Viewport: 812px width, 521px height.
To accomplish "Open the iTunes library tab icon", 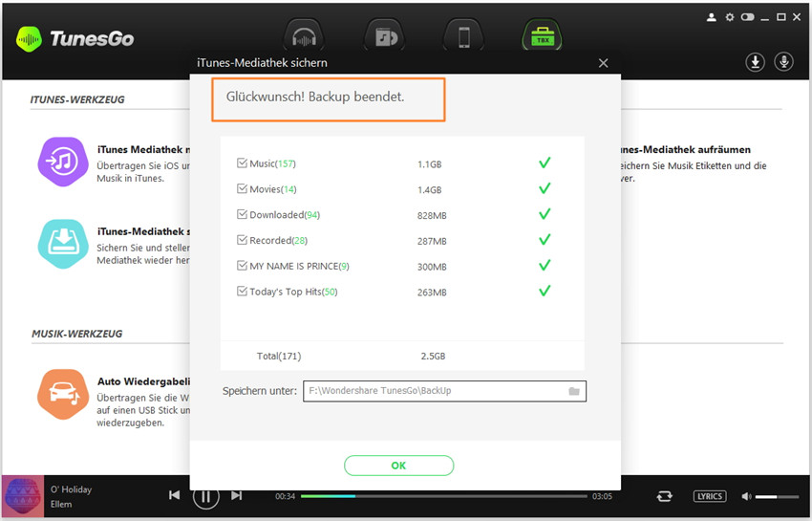I will tap(384, 36).
